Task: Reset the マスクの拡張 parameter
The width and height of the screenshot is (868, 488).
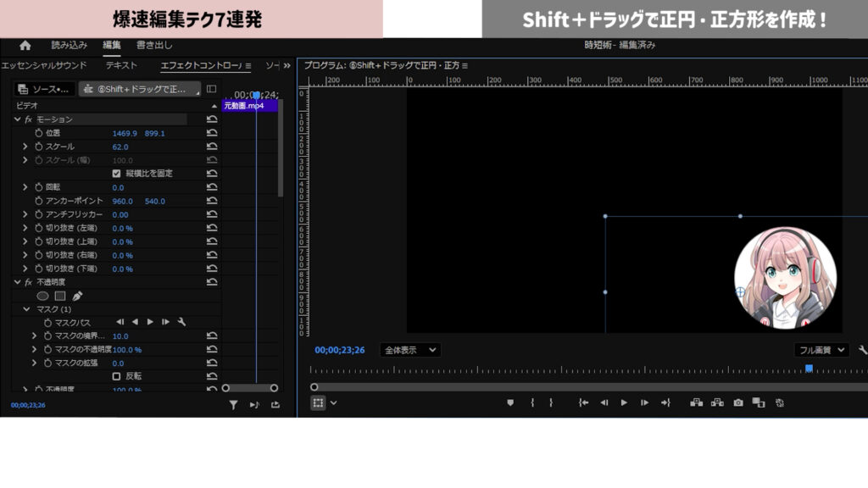Action: pyautogui.click(x=212, y=363)
